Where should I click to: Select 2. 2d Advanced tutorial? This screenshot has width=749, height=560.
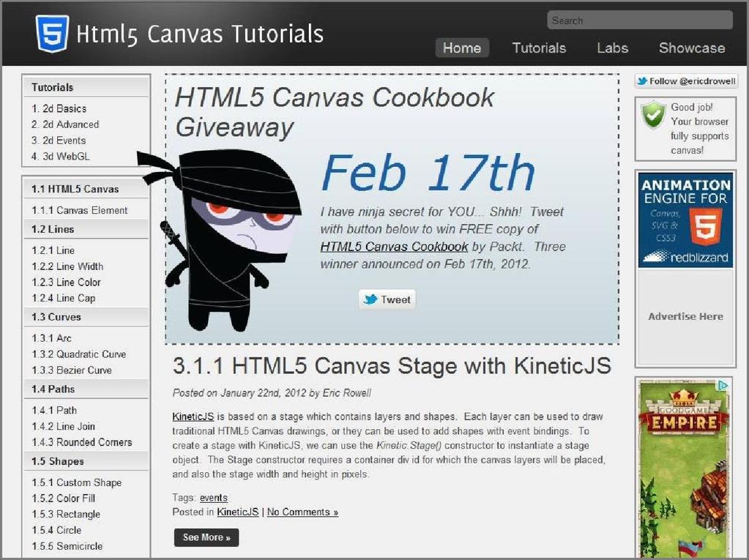65,124
